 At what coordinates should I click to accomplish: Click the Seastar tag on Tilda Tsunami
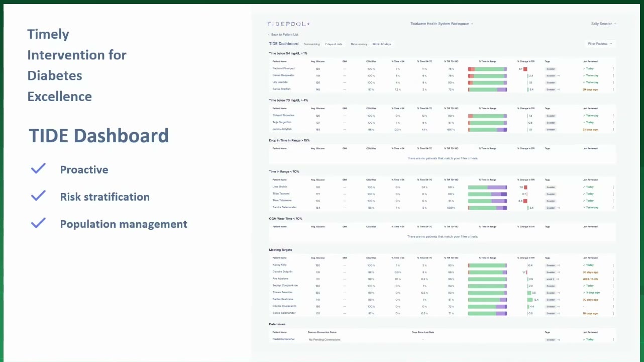tap(551, 194)
